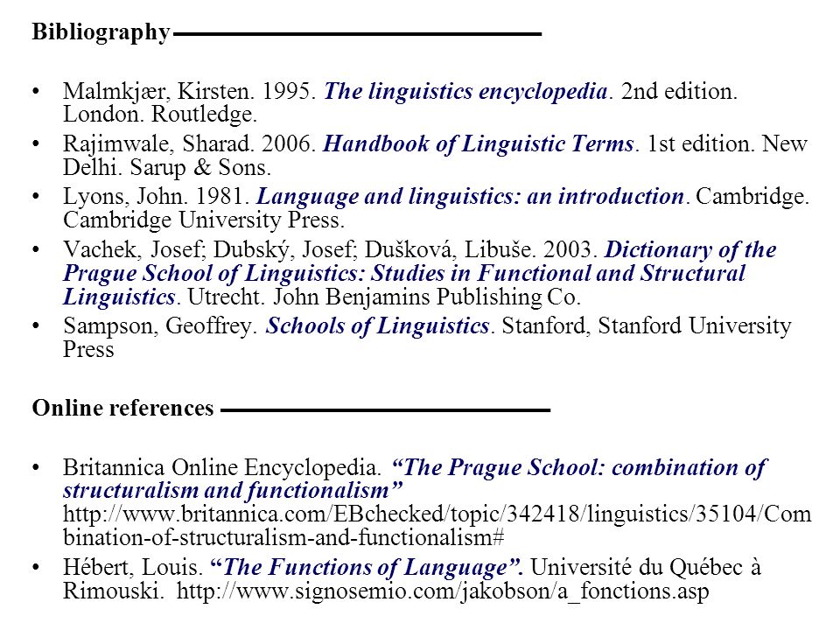The height and width of the screenshot is (630, 840).
Task: Open The linguistics encyclopedia title link
Action: 465,92
